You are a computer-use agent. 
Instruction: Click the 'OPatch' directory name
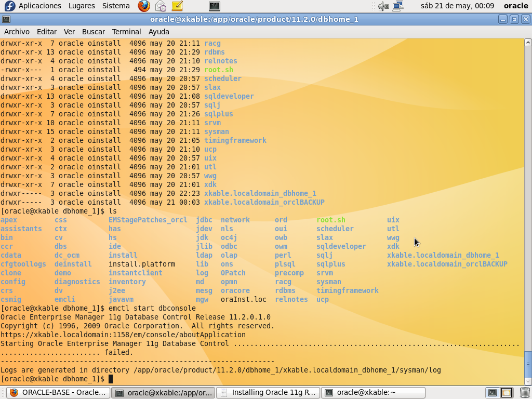point(233,273)
